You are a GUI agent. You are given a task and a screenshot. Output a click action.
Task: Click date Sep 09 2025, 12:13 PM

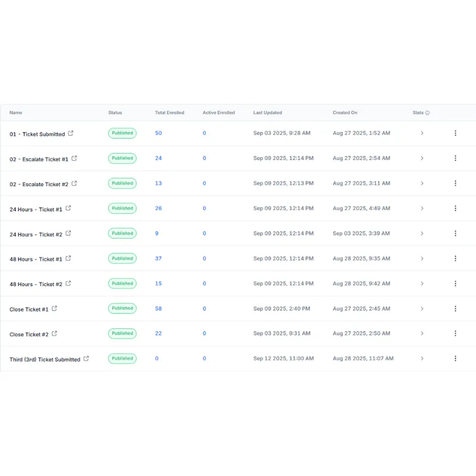(284, 183)
